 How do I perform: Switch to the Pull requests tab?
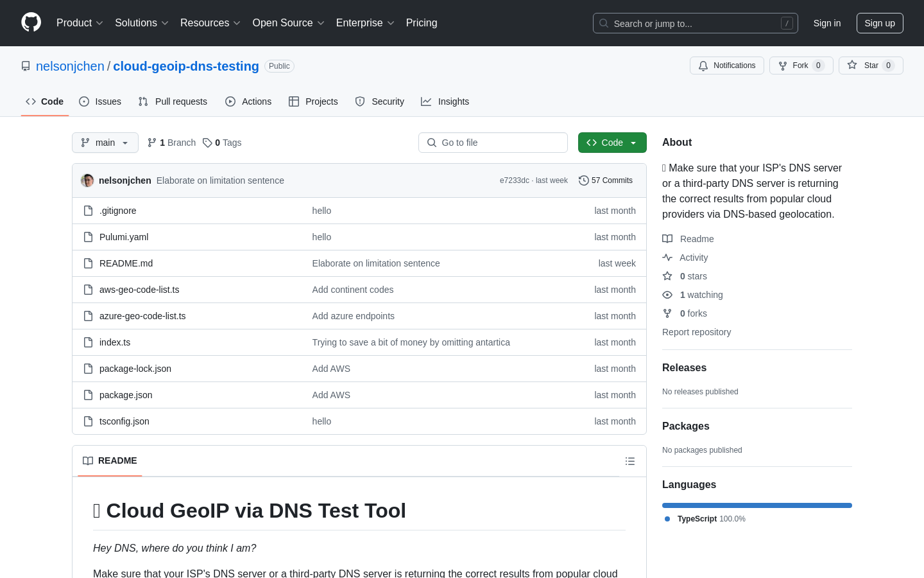point(173,101)
